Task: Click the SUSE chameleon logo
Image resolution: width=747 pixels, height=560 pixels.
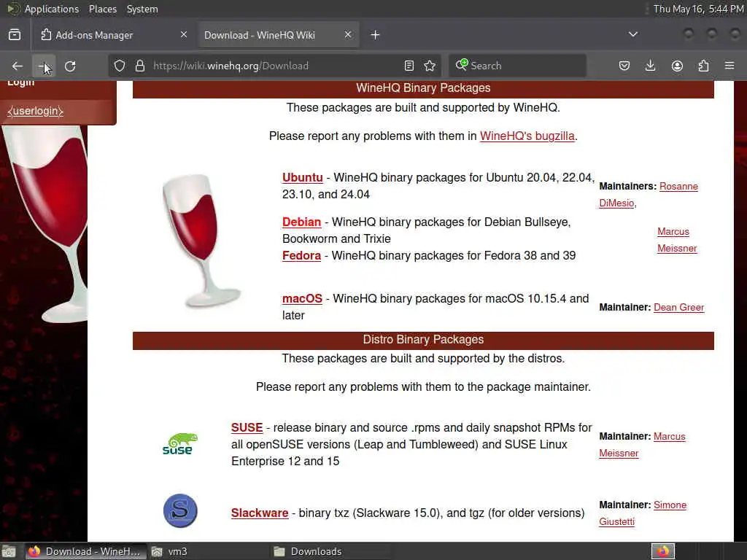Action: click(180, 444)
